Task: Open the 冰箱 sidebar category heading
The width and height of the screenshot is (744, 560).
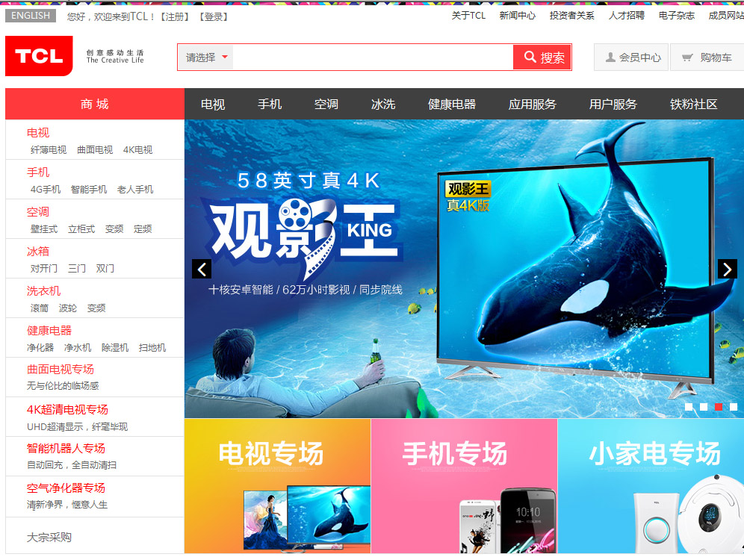Action: (x=38, y=252)
